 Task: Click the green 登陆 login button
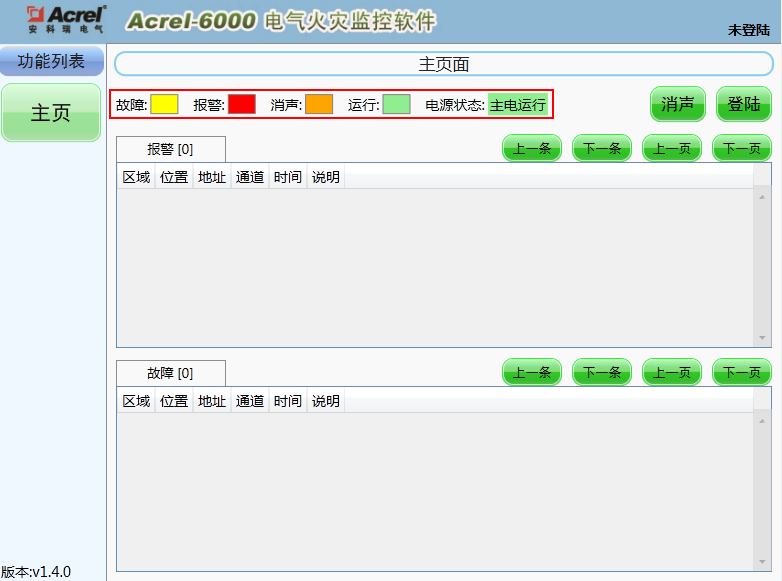(743, 104)
